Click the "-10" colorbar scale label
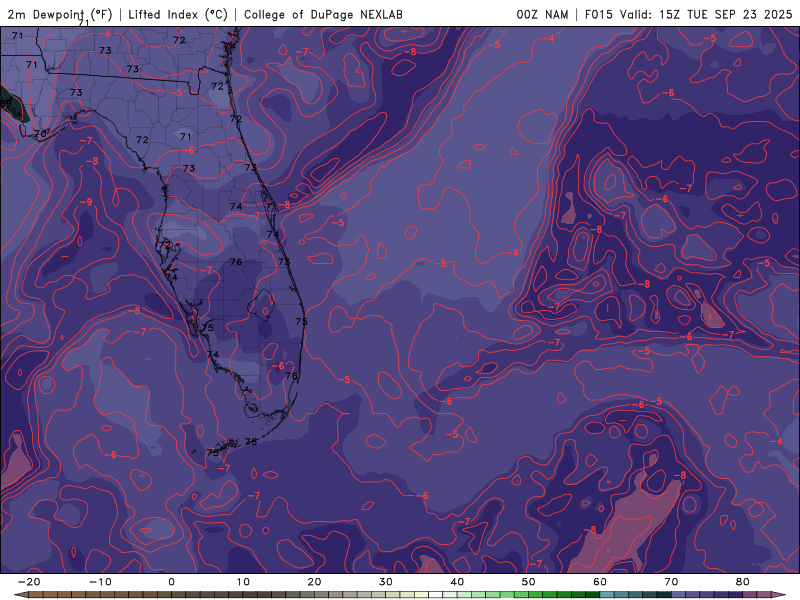This screenshot has width=800, height=600. (x=100, y=582)
